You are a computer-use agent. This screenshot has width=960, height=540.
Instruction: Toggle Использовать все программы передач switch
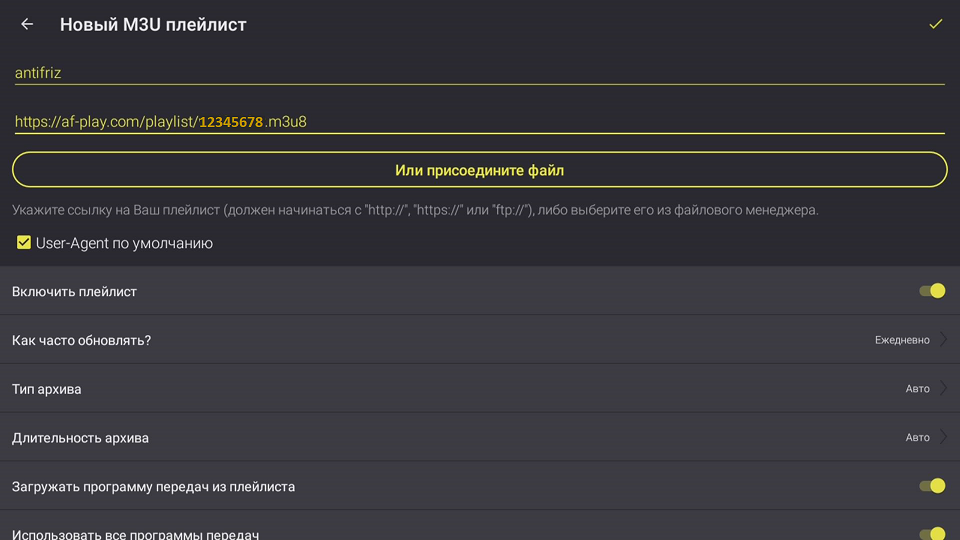pos(932,534)
